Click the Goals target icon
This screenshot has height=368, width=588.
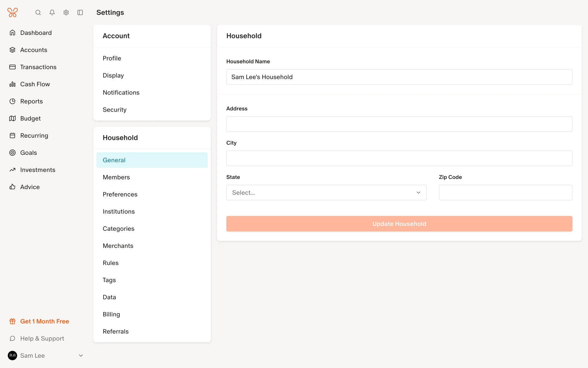pos(13,153)
